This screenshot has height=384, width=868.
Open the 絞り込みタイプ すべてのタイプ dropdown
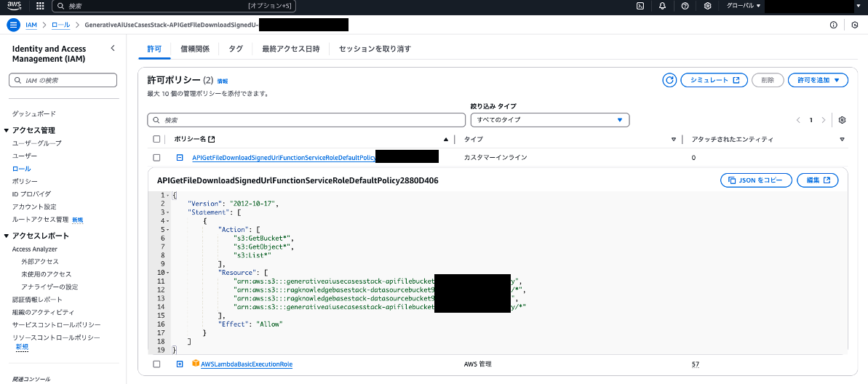point(550,119)
